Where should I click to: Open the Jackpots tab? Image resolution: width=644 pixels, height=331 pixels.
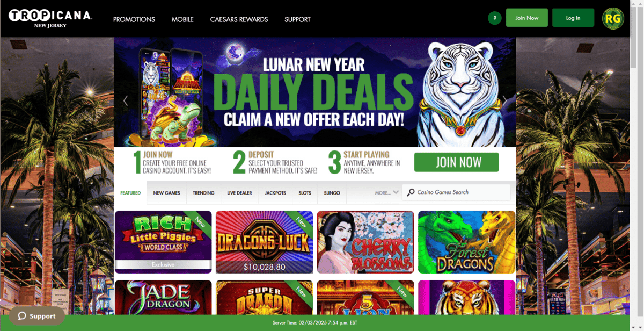[275, 193]
